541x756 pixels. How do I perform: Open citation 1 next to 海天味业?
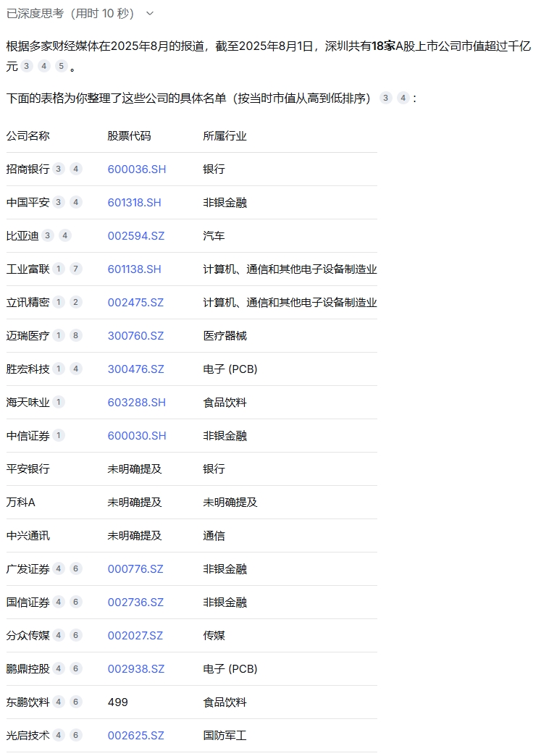pos(59,402)
